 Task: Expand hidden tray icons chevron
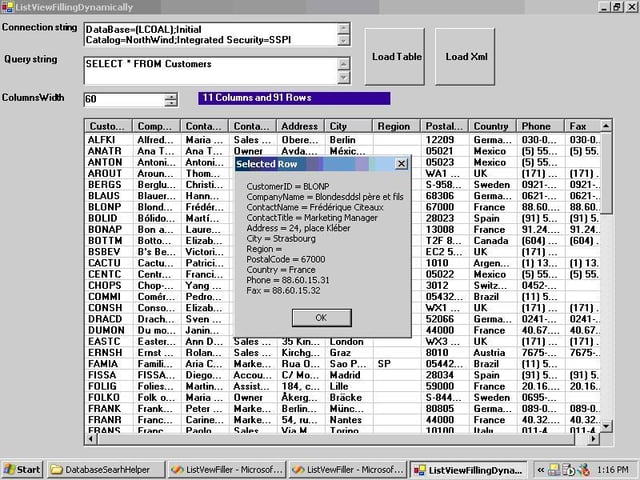[x=540, y=470]
